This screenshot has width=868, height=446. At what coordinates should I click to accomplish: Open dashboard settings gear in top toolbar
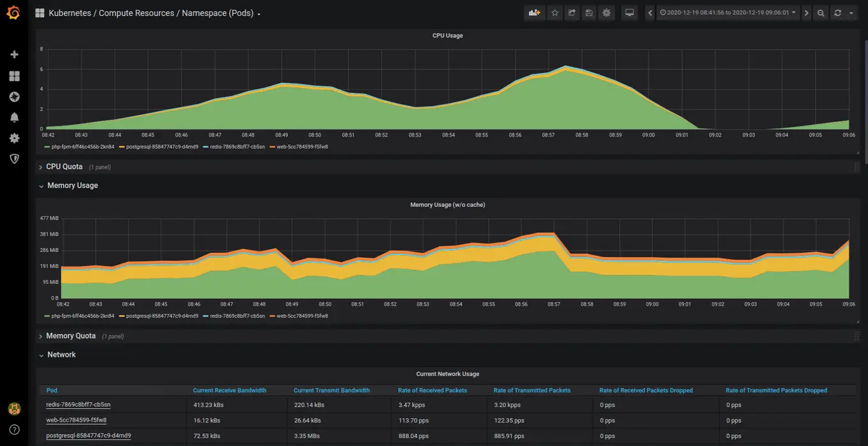(x=606, y=13)
